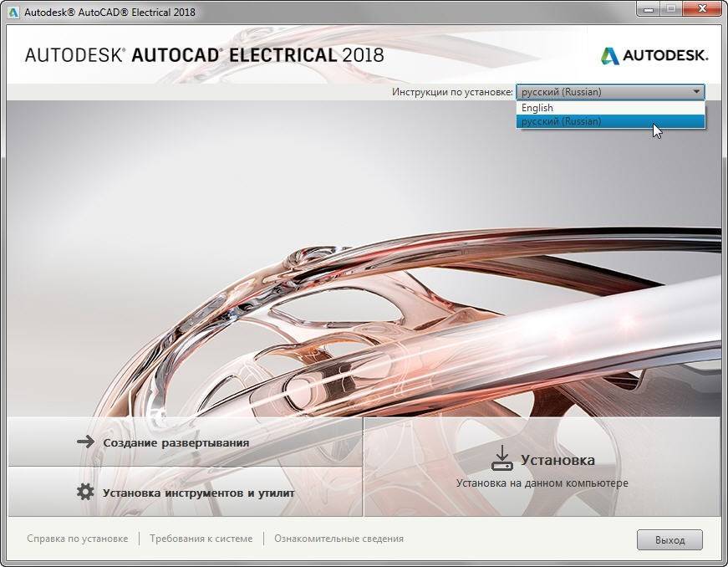Click the gear icon for Установка инструментов и утилит

click(85, 492)
